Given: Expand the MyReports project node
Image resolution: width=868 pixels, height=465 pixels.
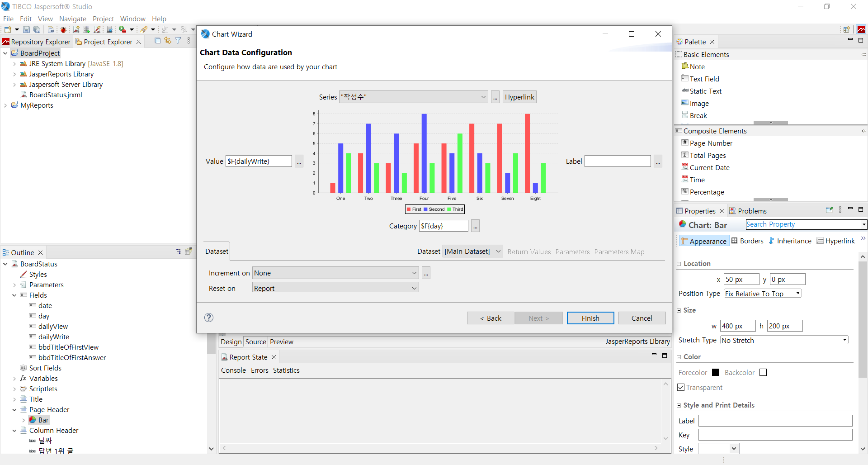Looking at the screenshot, I should point(5,105).
